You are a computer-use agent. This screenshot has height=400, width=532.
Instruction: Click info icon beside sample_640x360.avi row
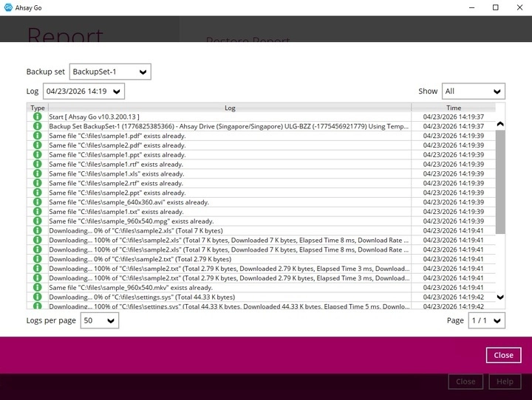point(38,202)
